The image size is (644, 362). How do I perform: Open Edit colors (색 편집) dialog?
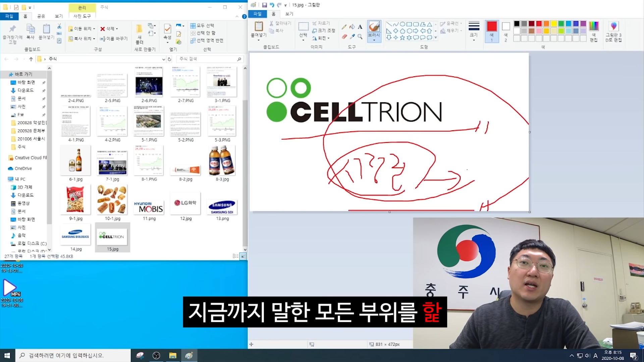[x=594, y=32]
